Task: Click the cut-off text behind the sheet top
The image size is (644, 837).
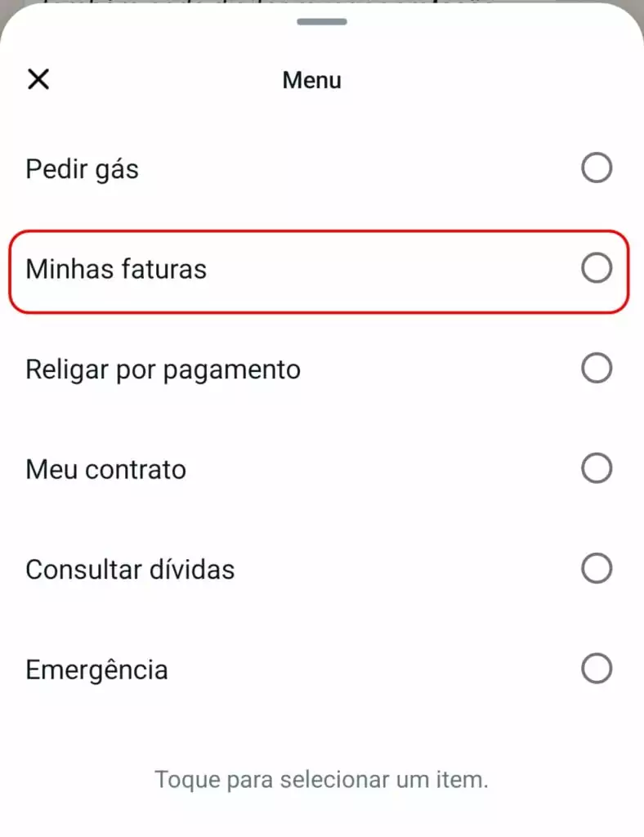Action: pos(266,2)
